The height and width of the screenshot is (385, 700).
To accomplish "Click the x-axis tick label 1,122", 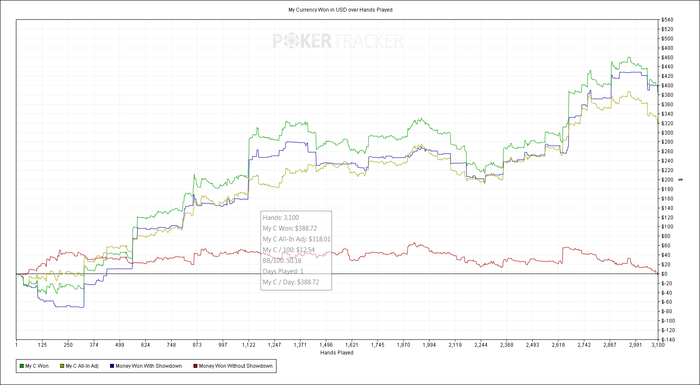I will [x=248, y=345].
